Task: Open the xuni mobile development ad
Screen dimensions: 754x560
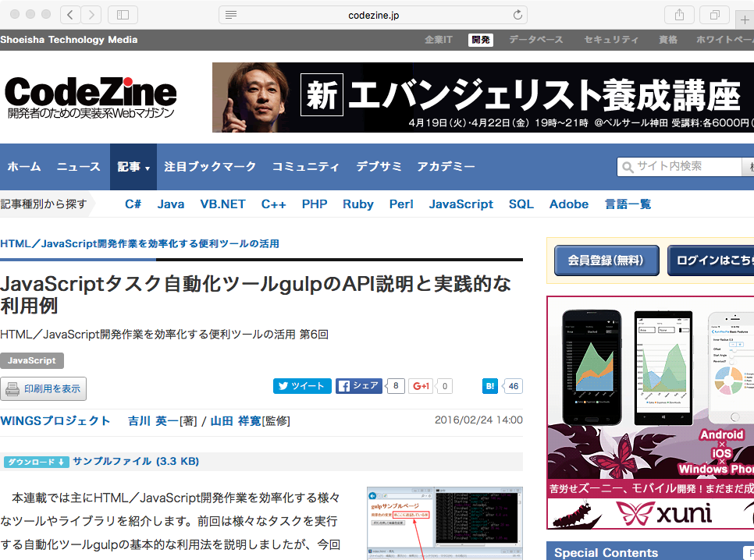Action: [x=651, y=413]
